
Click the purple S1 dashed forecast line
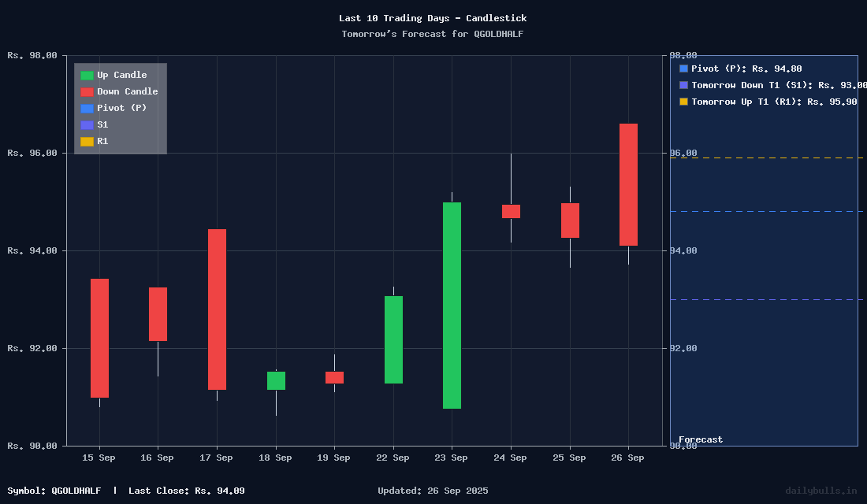pos(766,299)
